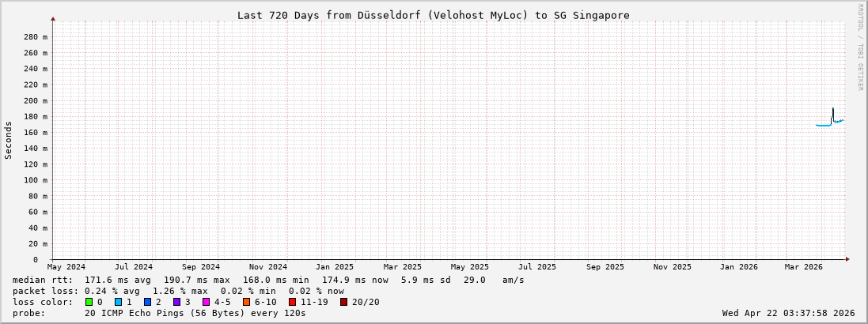
Task: Select the red 11-19 loss swatch
Action: (x=293, y=302)
